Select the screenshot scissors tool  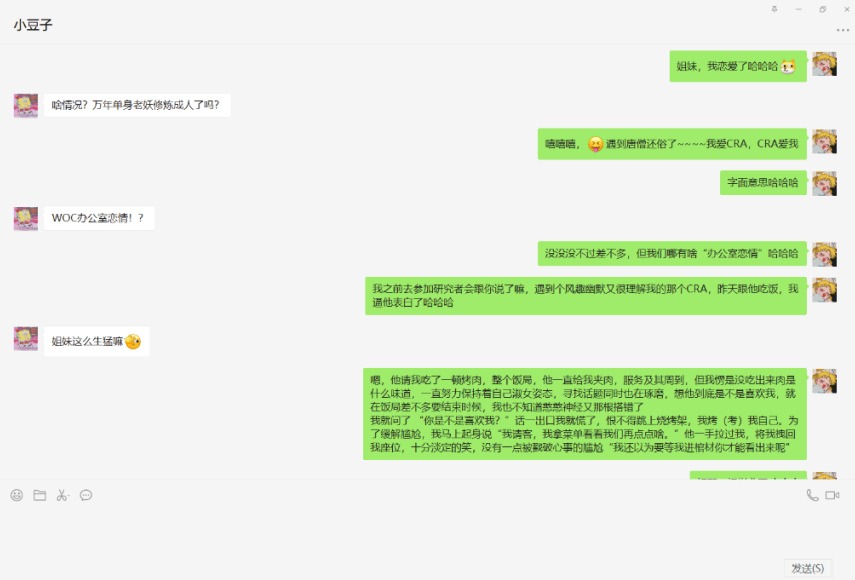[x=60, y=495]
